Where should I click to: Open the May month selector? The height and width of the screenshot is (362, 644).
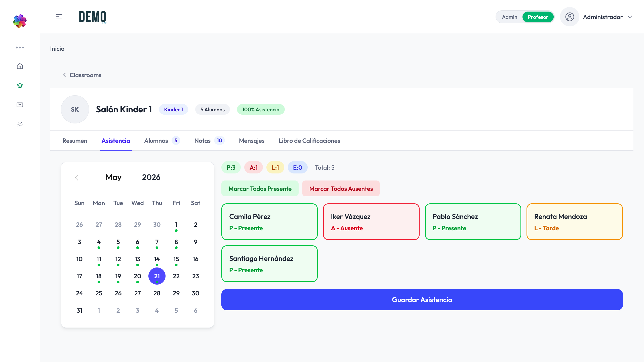click(113, 177)
